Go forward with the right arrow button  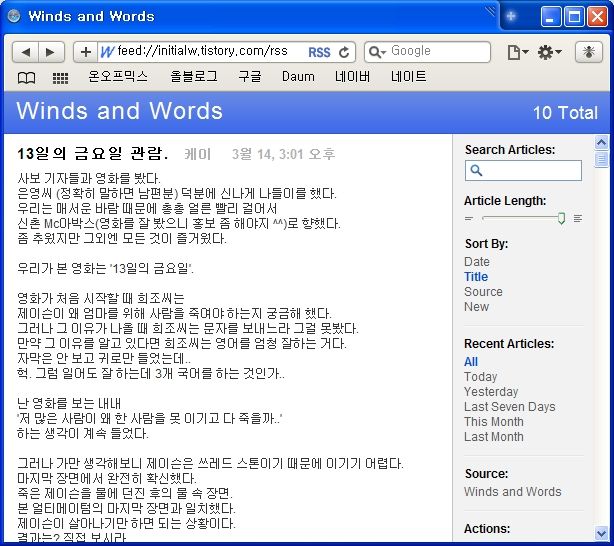51,52
